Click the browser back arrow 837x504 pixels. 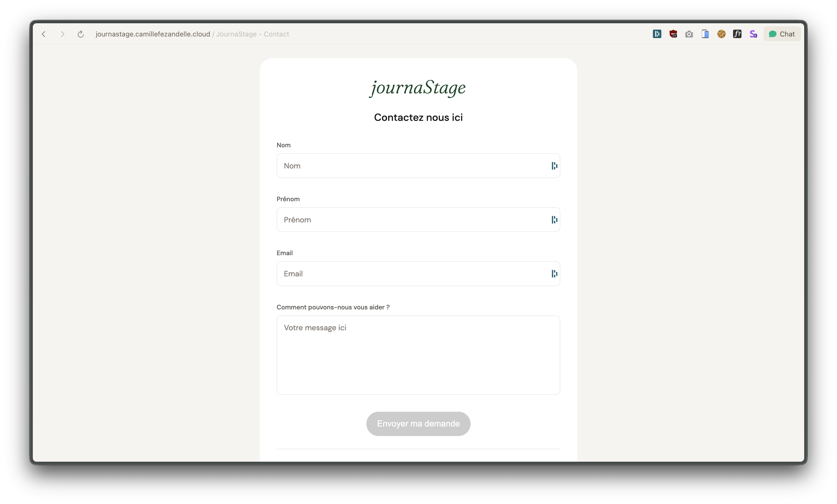click(44, 34)
